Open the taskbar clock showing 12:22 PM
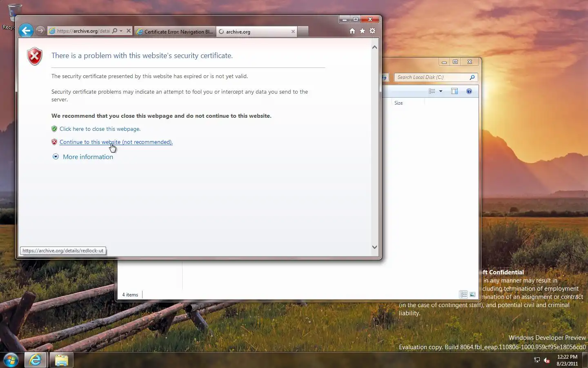Screen dimensions: 588x368 (x=567, y=360)
